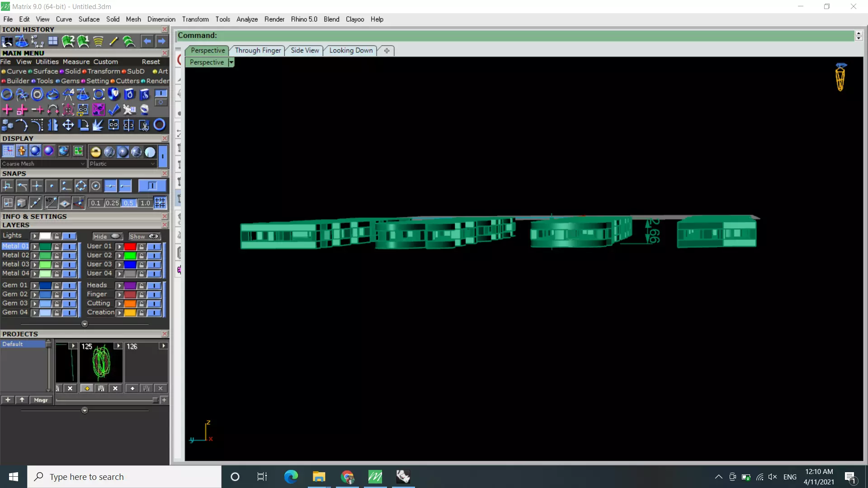Click the center snap circle icon
The height and width of the screenshot is (488, 868).
tap(95, 186)
